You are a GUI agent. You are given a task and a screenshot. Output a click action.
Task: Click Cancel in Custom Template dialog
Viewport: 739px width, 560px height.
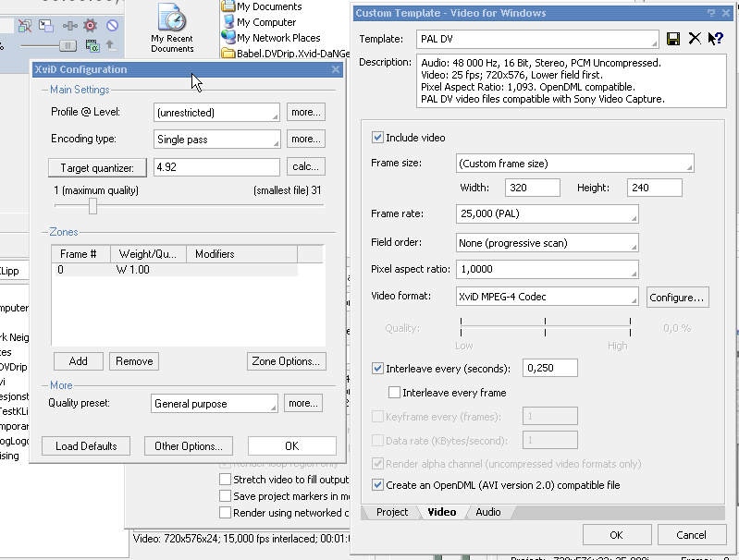pos(692,535)
